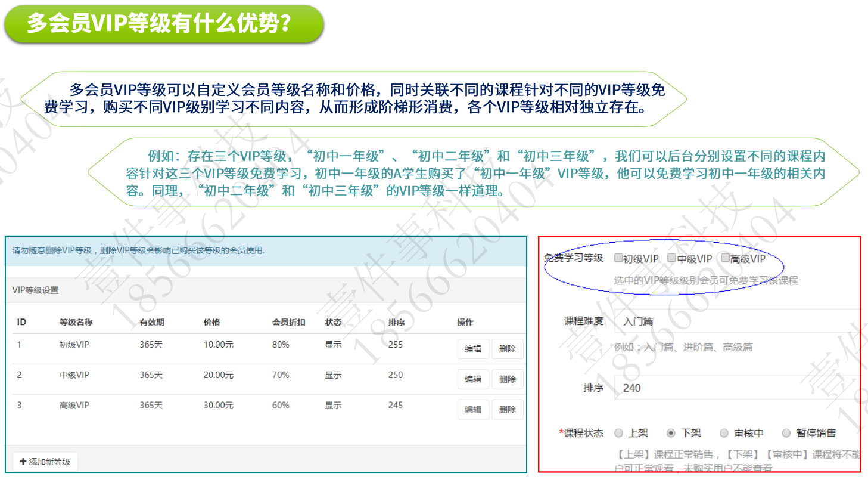Click the 添加新等级 button
The width and height of the screenshot is (868, 489).
tap(45, 462)
